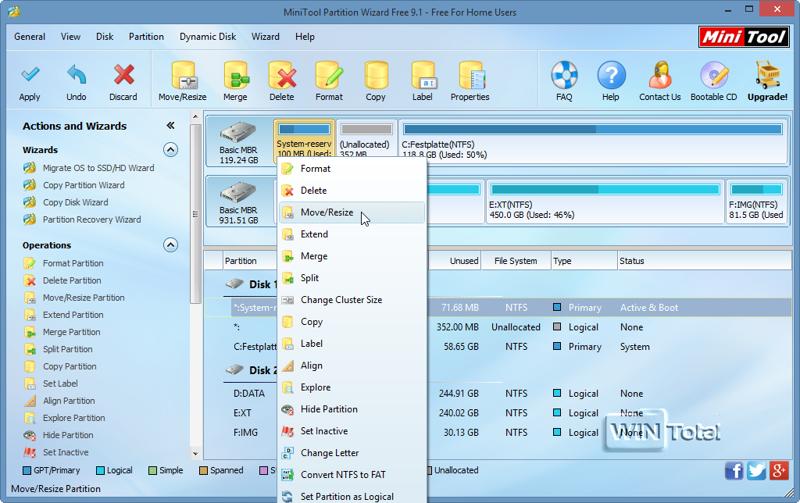Open the Dynamic Disk menu
800x503 pixels.
pyautogui.click(x=207, y=37)
